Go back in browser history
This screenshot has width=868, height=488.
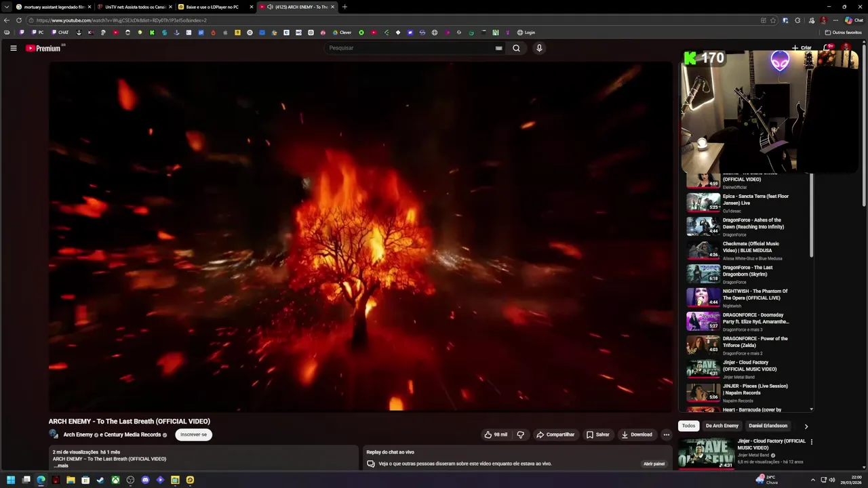(x=7, y=20)
